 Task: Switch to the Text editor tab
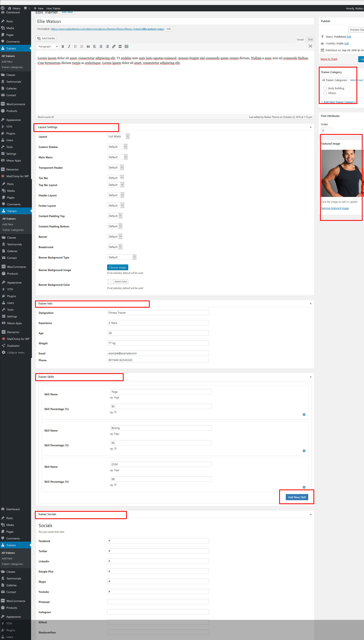click(310, 39)
